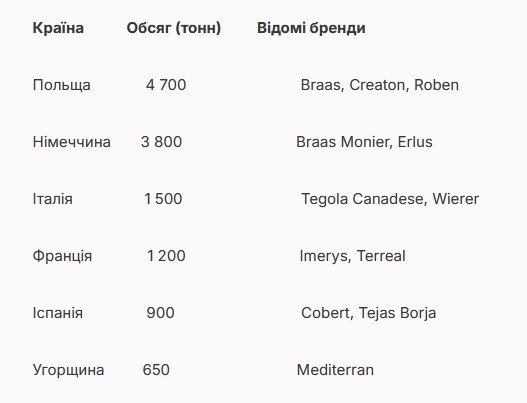Click the Mediterran brand text
The width and height of the screenshot is (527, 403).
335,370
